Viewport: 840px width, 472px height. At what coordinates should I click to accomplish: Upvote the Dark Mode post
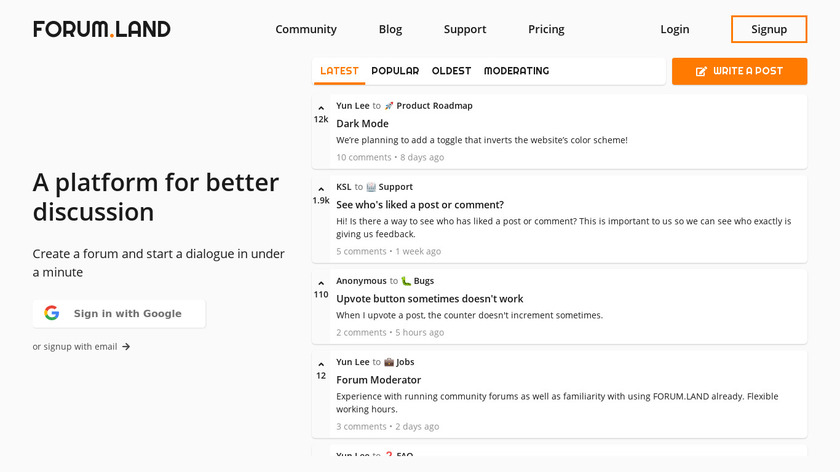click(321, 108)
